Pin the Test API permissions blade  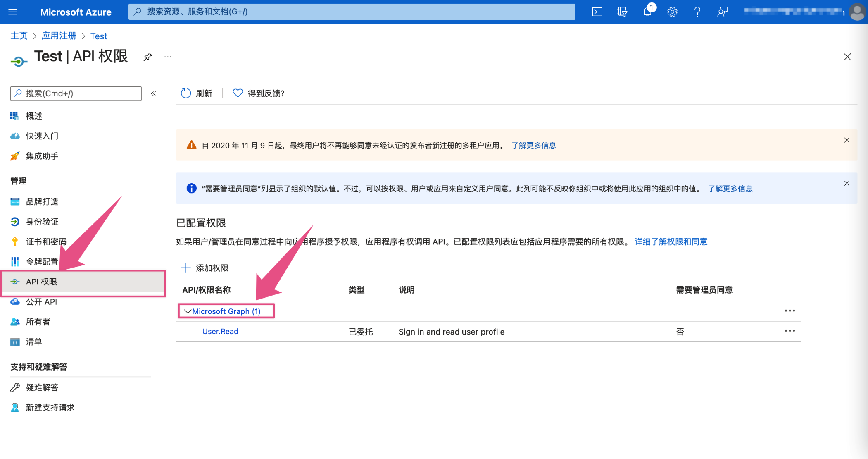point(147,57)
